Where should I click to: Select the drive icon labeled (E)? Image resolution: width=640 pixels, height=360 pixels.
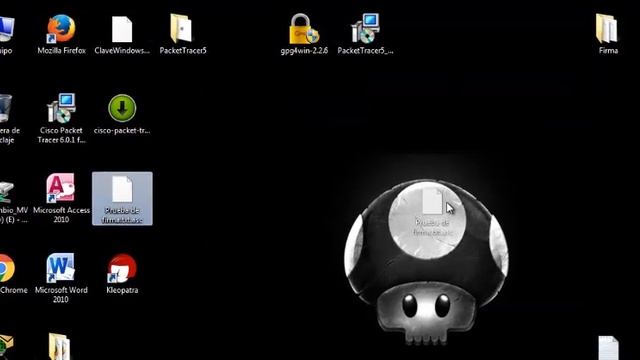(7, 192)
